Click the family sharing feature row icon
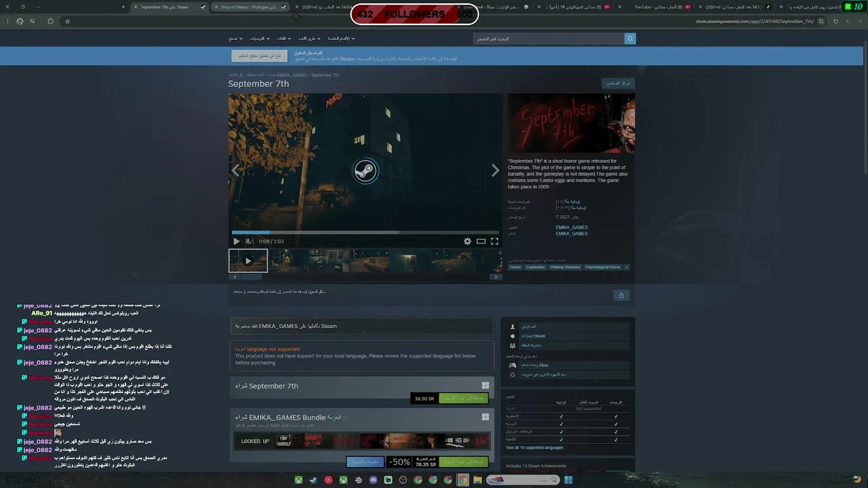This screenshot has width=868, height=488. (x=513, y=345)
